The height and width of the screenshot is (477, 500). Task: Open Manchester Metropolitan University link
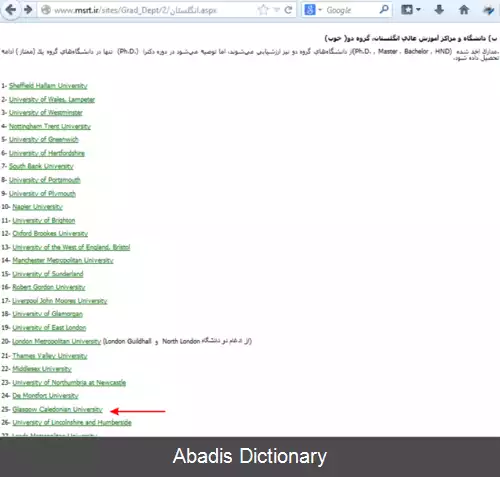[63, 260]
